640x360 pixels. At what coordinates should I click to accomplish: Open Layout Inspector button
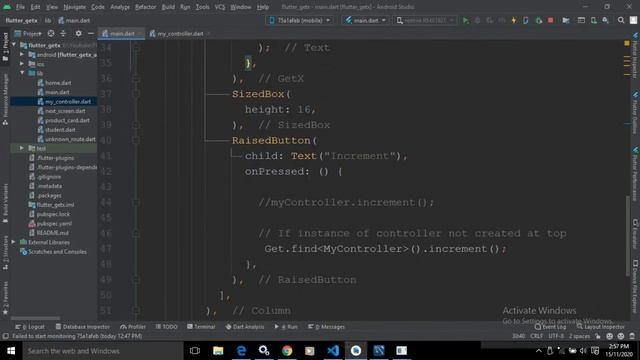[x=600, y=327]
